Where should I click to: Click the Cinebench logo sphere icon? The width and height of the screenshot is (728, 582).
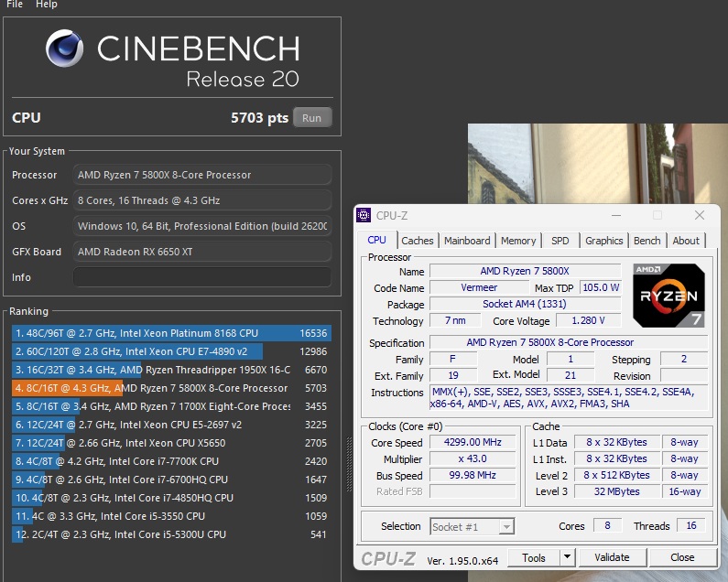coord(64,48)
